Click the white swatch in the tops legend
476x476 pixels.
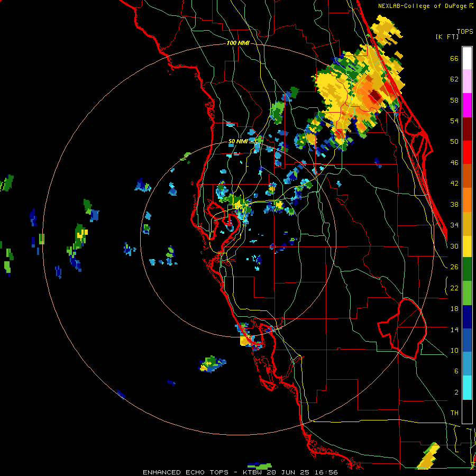point(467,58)
